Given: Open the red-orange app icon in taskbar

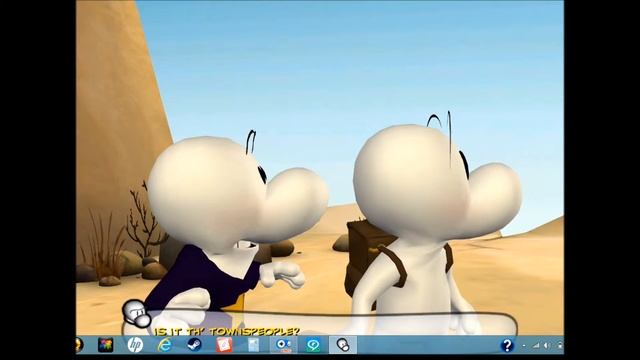Looking at the screenshot, I should (x=224, y=345).
